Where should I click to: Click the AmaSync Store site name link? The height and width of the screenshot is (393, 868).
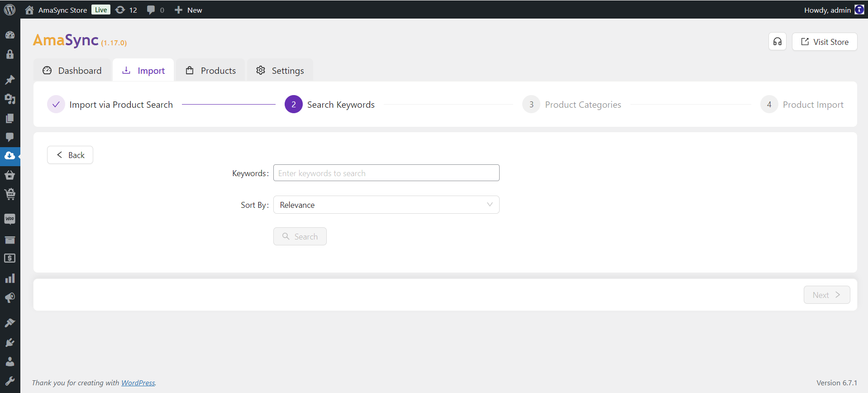[62, 10]
